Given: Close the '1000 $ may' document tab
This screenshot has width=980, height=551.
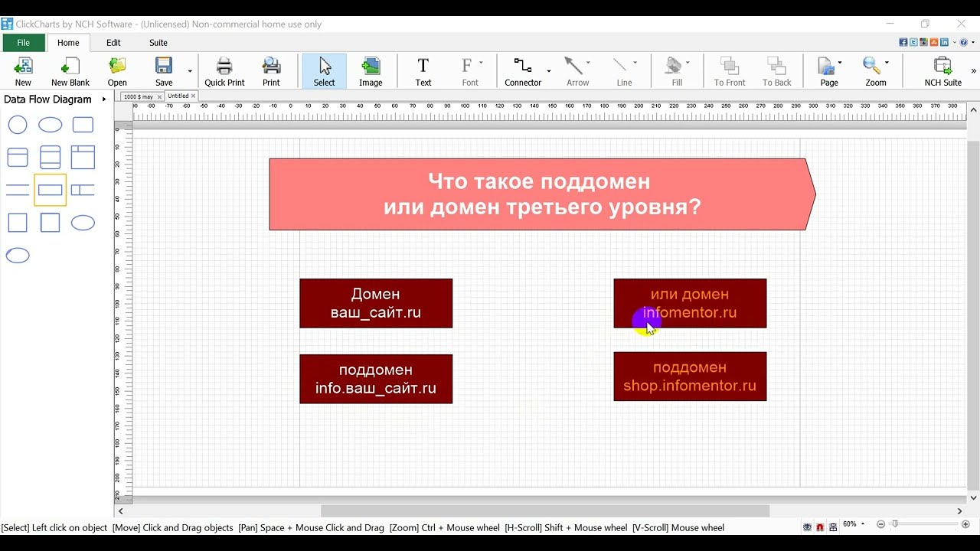Looking at the screenshot, I should click(x=159, y=97).
